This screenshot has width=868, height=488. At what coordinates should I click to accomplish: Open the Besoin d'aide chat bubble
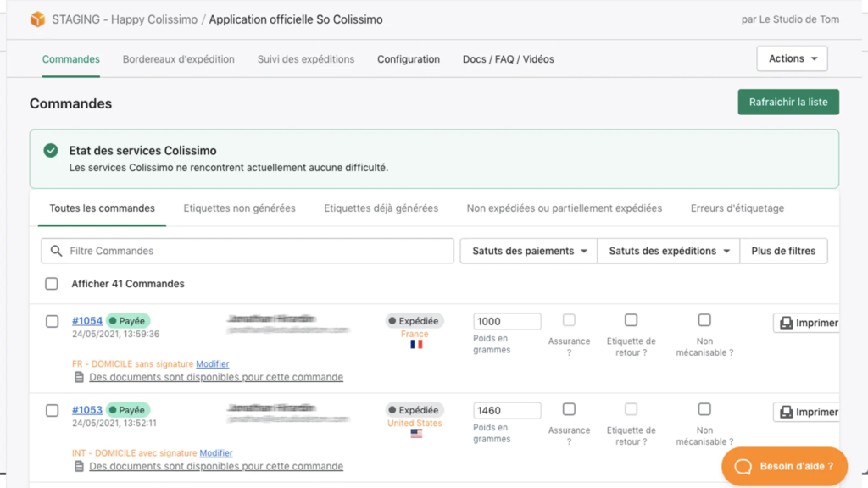coord(784,466)
